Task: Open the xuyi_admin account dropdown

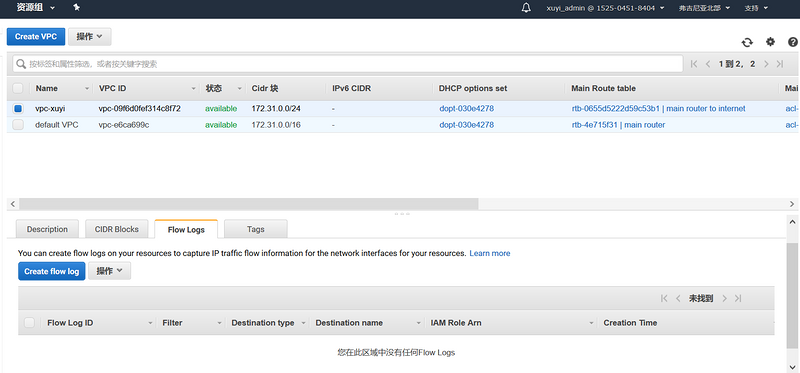Action: pos(605,8)
